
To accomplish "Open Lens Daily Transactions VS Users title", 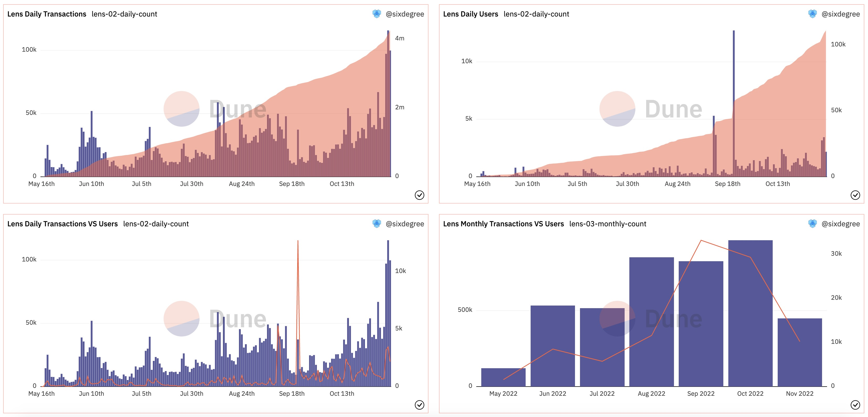I will tap(62, 224).
